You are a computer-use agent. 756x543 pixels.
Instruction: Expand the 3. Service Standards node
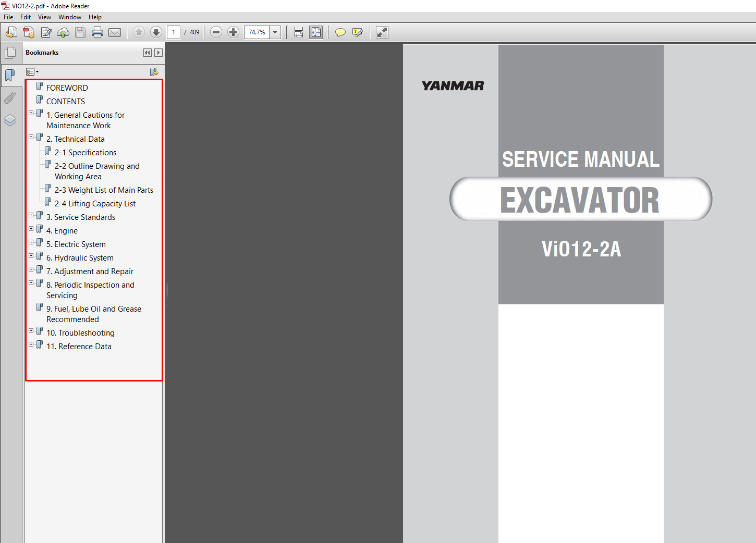pos(31,215)
